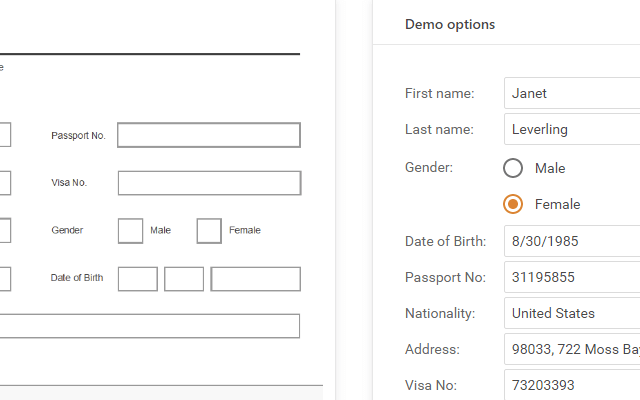Image resolution: width=640 pixels, height=400 pixels.
Task: Select the Female radio button in Demo options
Action: (513, 204)
